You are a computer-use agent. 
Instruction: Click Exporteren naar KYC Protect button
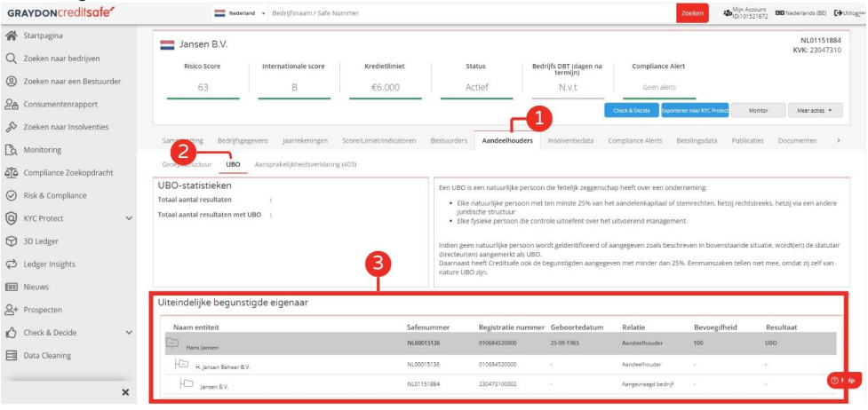[x=695, y=110]
